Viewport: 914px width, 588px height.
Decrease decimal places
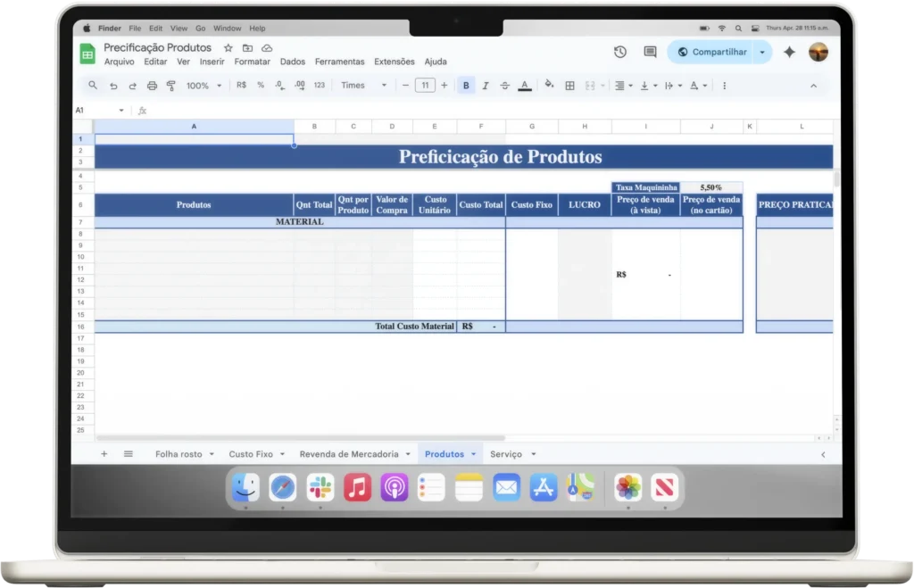click(279, 85)
